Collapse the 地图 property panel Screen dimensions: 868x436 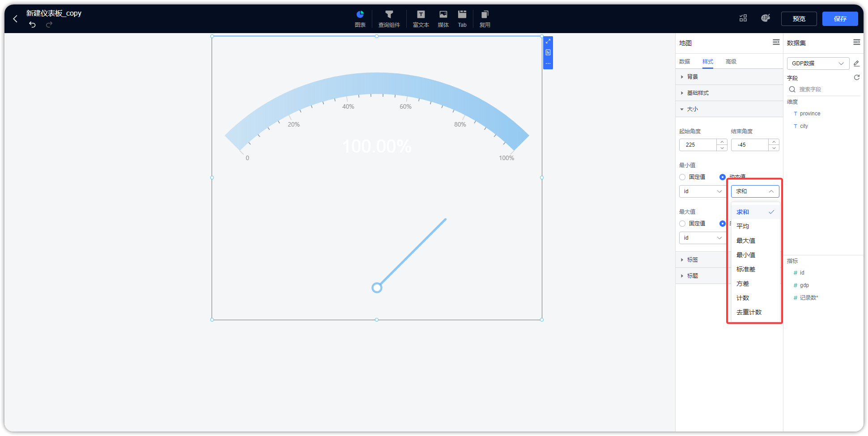(776, 42)
